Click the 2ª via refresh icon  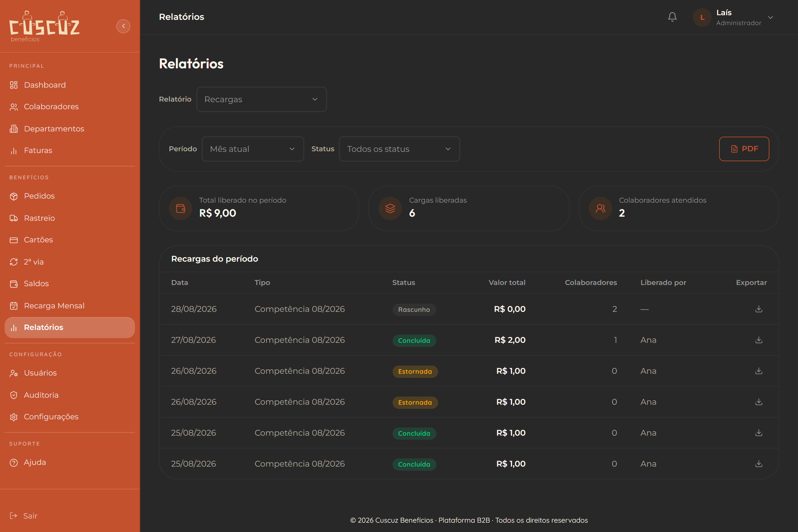pyautogui.click(x=13, y=262)
